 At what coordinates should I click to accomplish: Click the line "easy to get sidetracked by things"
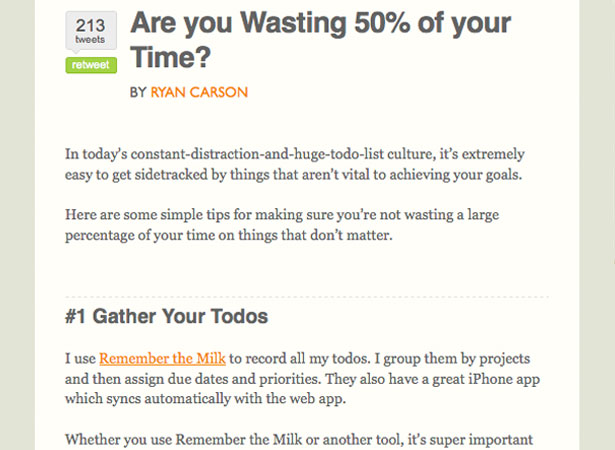click(293, 175)
